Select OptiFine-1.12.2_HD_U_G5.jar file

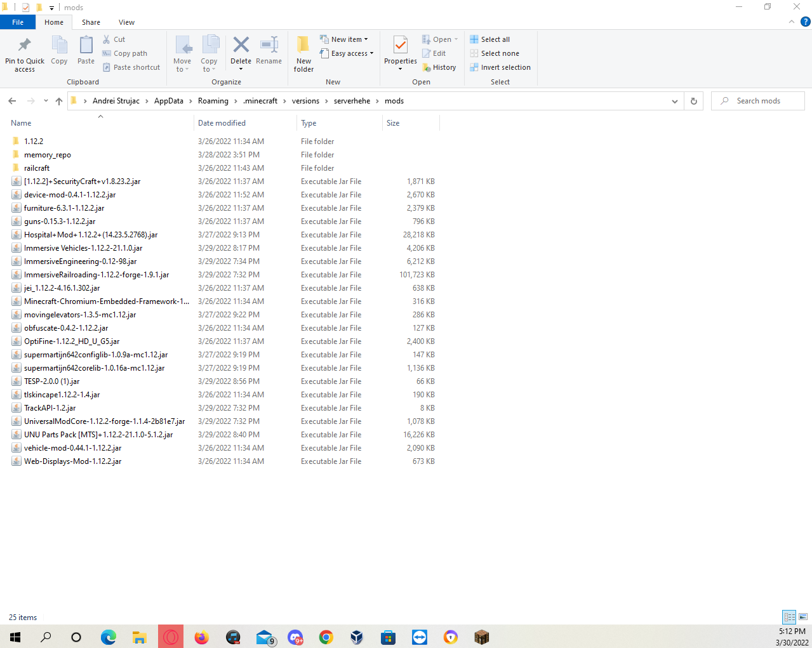click(72, 341)
